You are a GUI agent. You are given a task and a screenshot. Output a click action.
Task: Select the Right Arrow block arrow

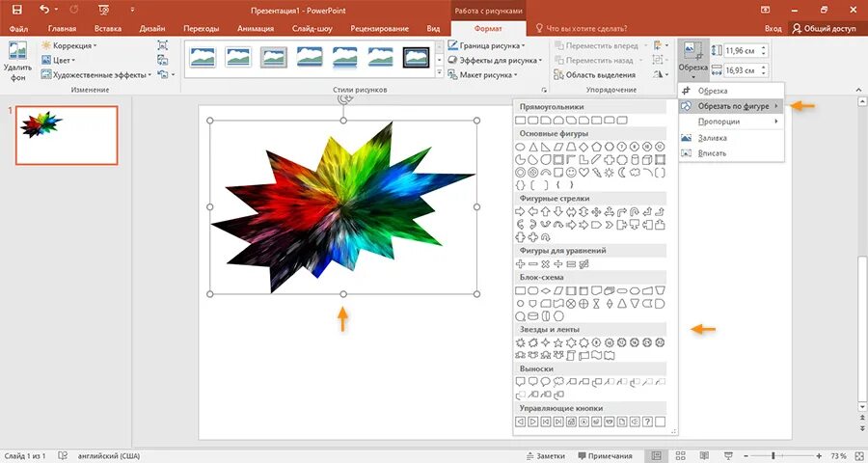pos(520,212)
